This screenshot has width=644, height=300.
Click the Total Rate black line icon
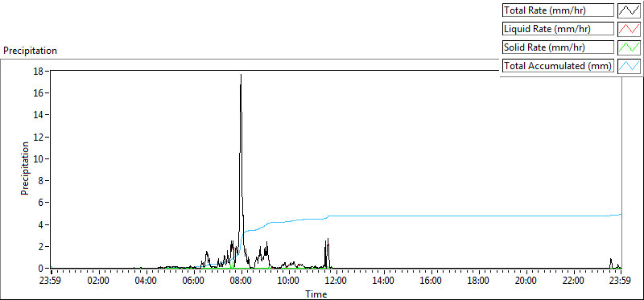[x=629, y=10]
